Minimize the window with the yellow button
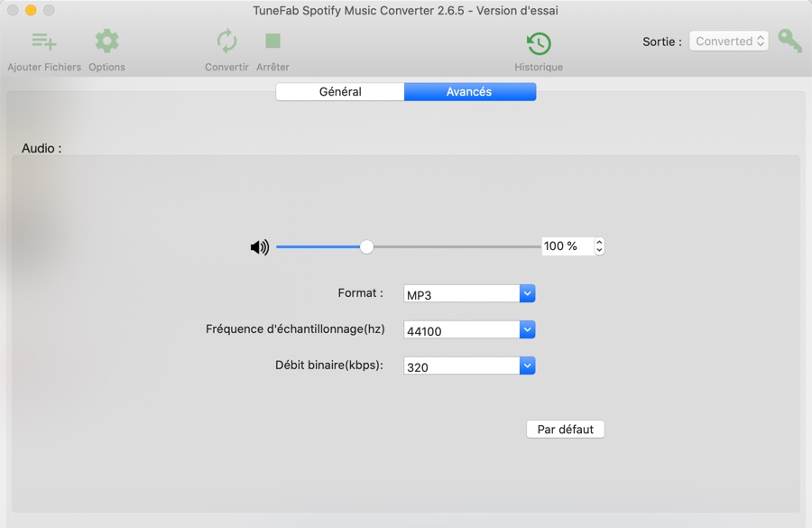Image resolution: width=812 pixels, height=528 pixels. [31, 11]
